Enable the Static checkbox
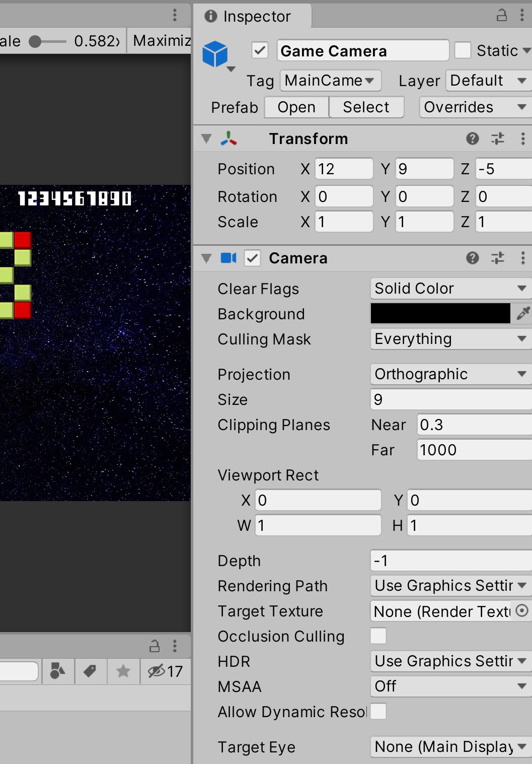 (x=463, y=50)
